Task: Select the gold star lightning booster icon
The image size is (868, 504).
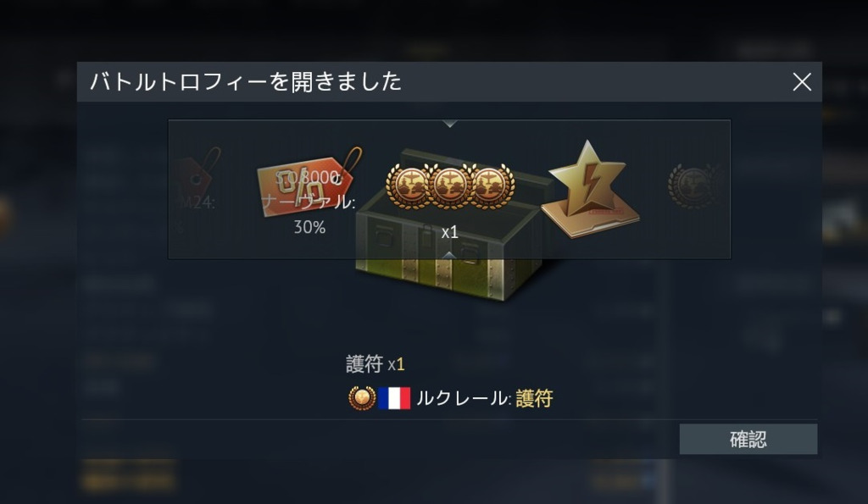Action: pyautogui.click(x=590, y=189)
